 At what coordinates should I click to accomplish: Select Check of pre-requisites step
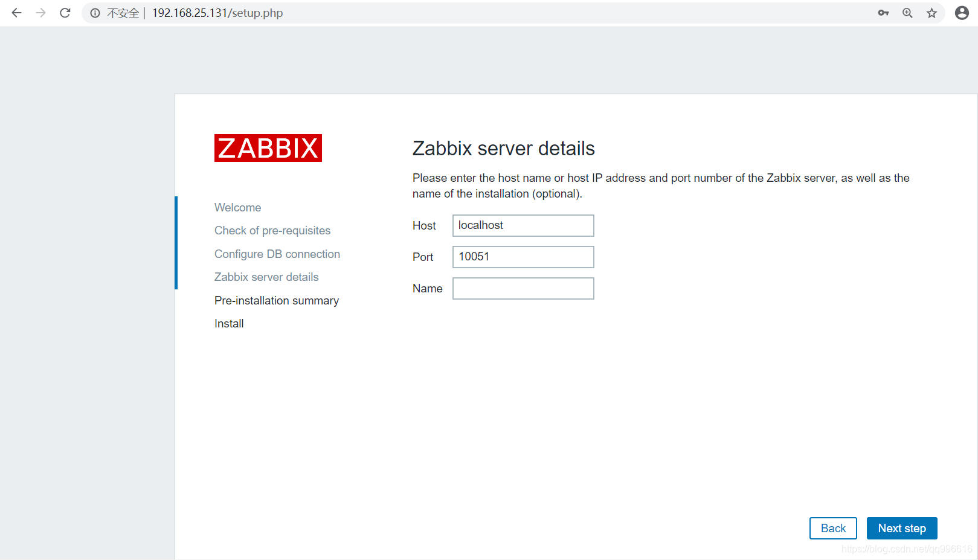(272, 230)
